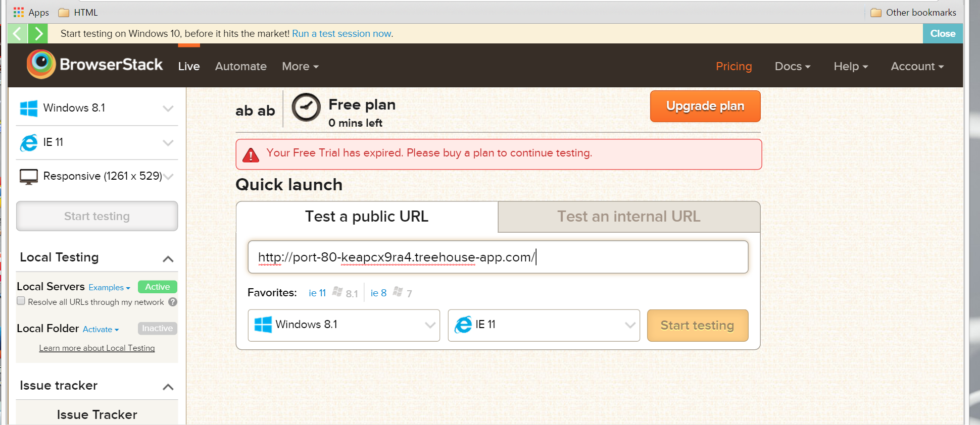Click the Issue Tracker button
Image resolution: width=980 pixels, height=425 pixels.
coord(97,414)
